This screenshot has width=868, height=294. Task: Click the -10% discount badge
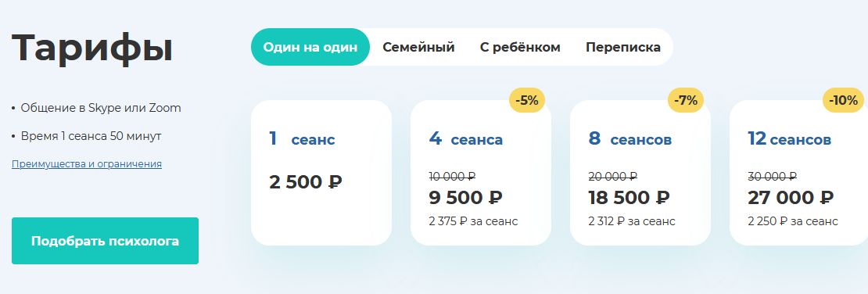(844, 100)
